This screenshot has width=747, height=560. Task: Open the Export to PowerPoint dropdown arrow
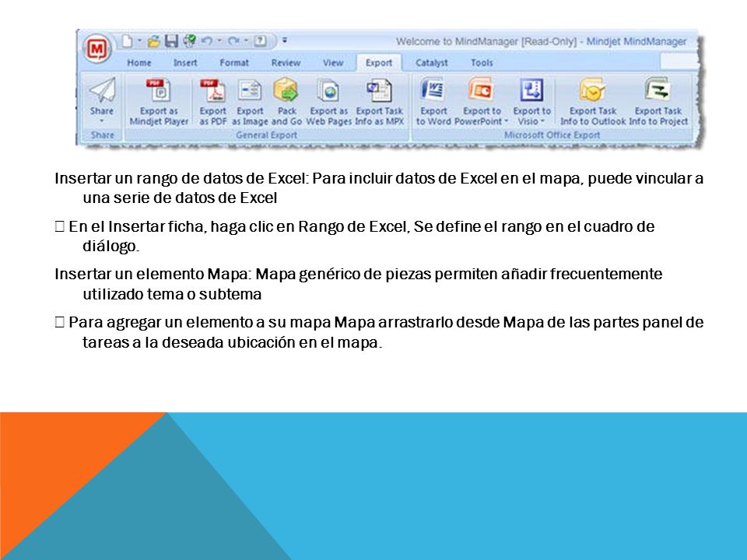[x=506, y=121]
